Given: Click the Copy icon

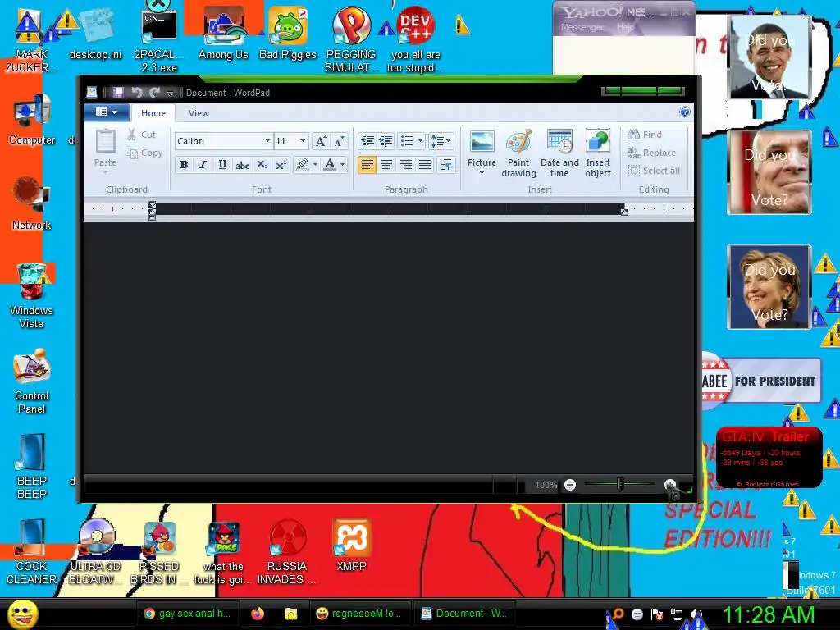Looking at the screenshot, I should click(132, 153).
